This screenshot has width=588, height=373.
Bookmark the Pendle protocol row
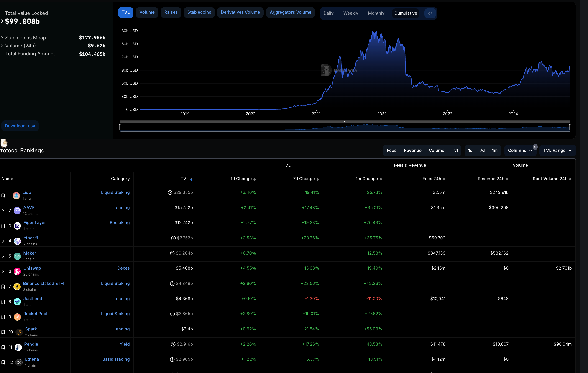click(3, 347)
